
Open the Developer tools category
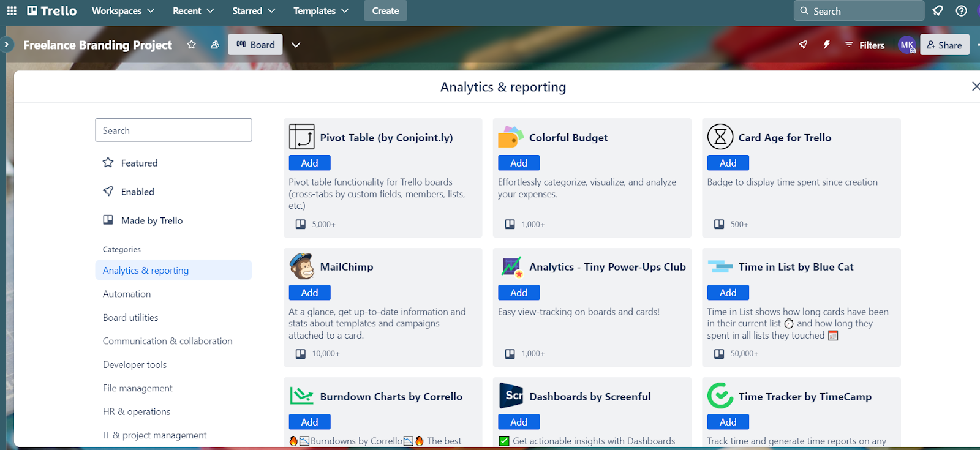click(x=135, y=364)
